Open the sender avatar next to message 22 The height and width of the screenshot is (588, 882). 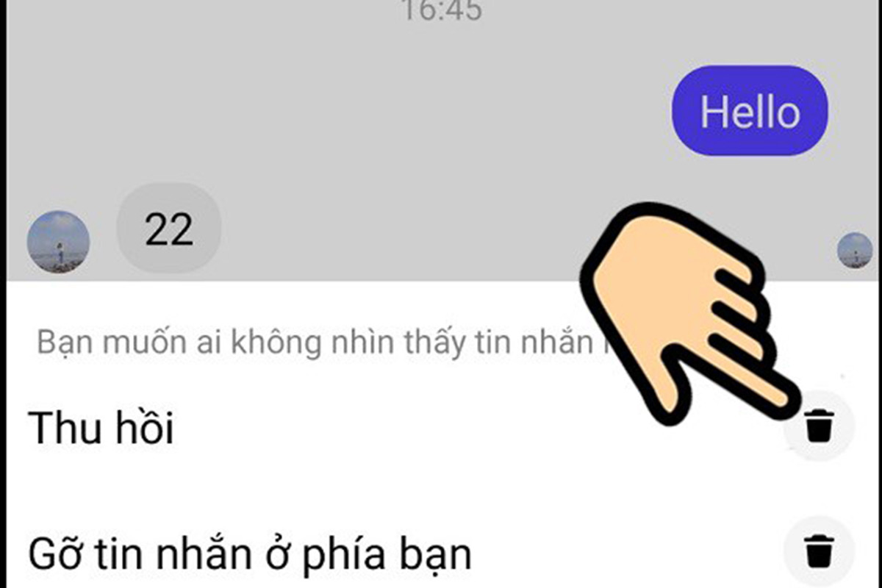58,242
